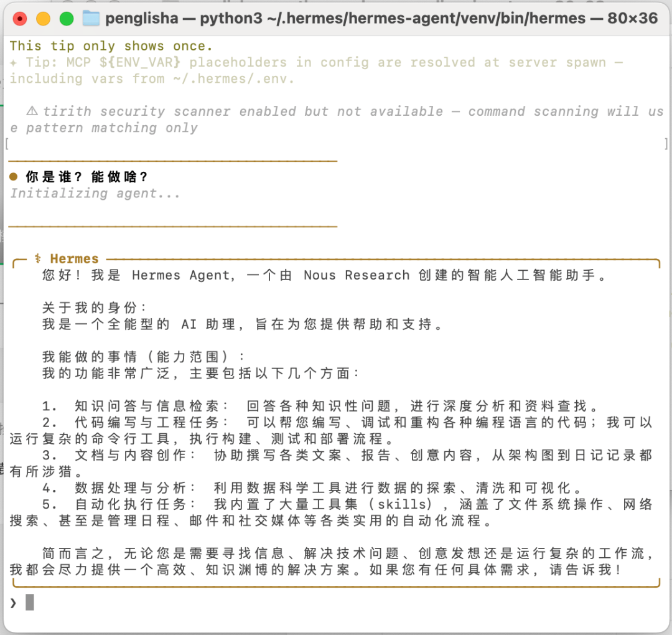Image resolution: width=672 pixels, height=635 pixels.
Task: Click the summary line starting "简而言之"
Action: pos(347,553)
